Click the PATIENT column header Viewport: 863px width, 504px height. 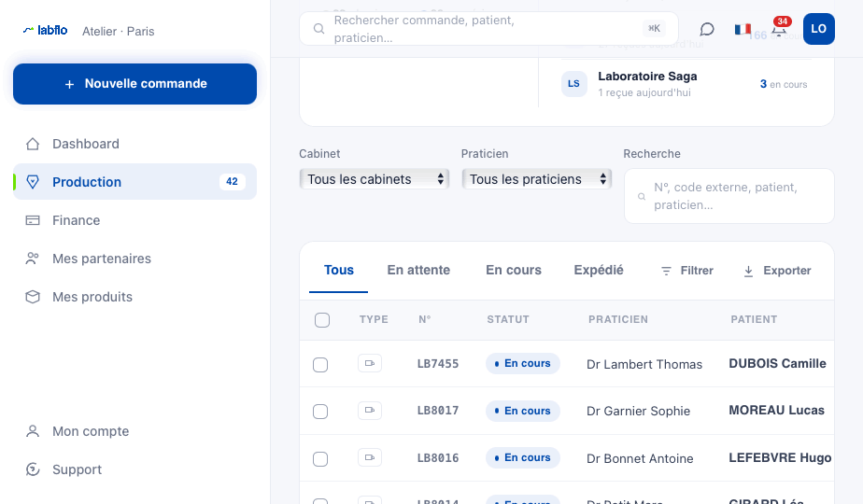click(x=754, y=320)
